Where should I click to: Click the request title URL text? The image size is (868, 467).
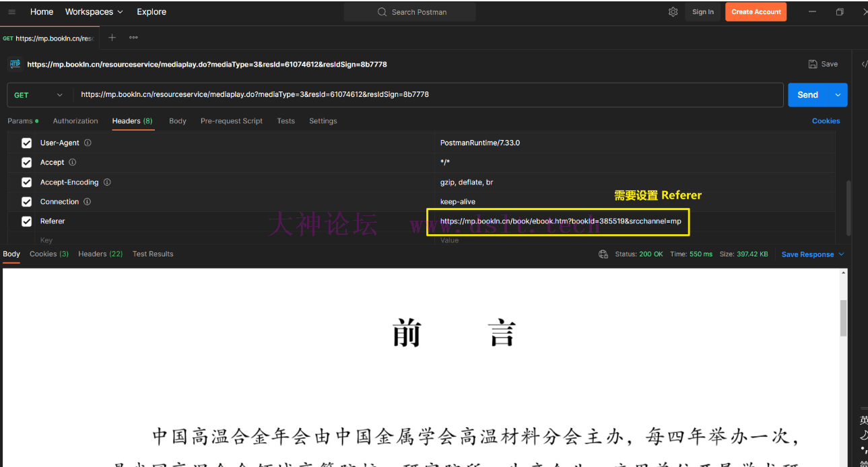pos(207,65)
